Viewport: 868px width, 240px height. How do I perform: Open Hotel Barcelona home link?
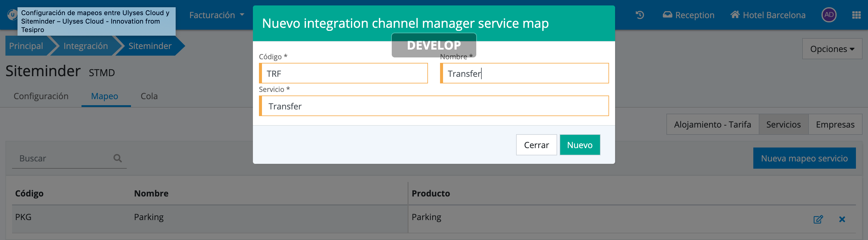click(x=768, y=15)
